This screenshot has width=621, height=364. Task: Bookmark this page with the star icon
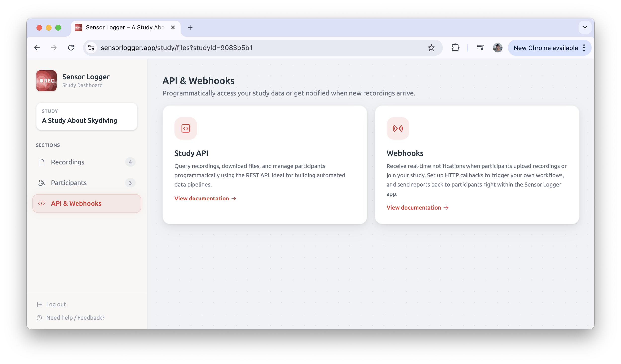(x=431, y=48)
